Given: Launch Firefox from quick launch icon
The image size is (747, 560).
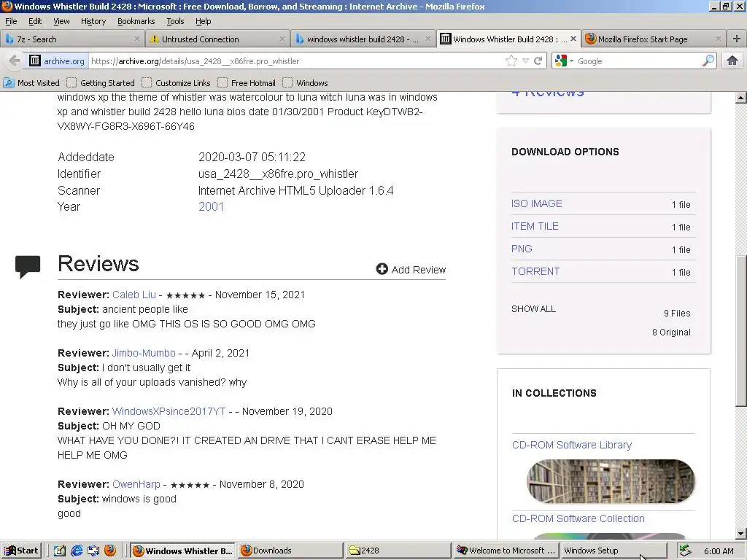Looking at the screenshot, I should 109,551.
